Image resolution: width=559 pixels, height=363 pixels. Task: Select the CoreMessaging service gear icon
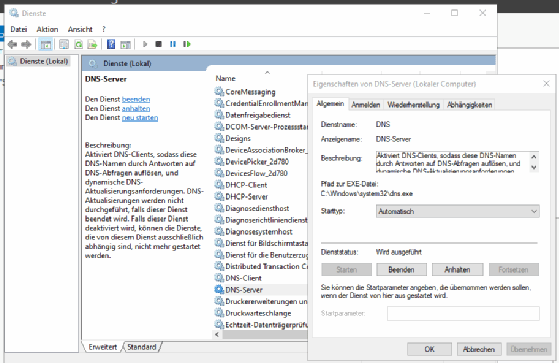pos(219,91)
